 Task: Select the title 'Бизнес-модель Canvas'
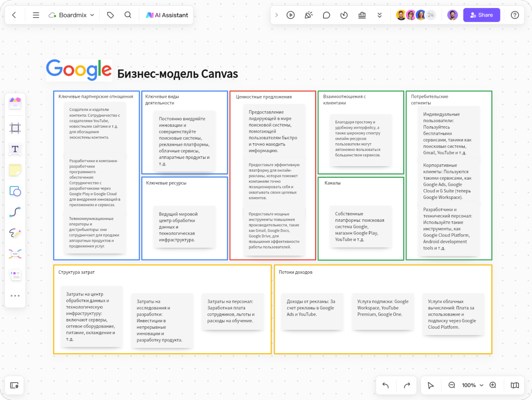pyautogui.click(x=178, y=74)
